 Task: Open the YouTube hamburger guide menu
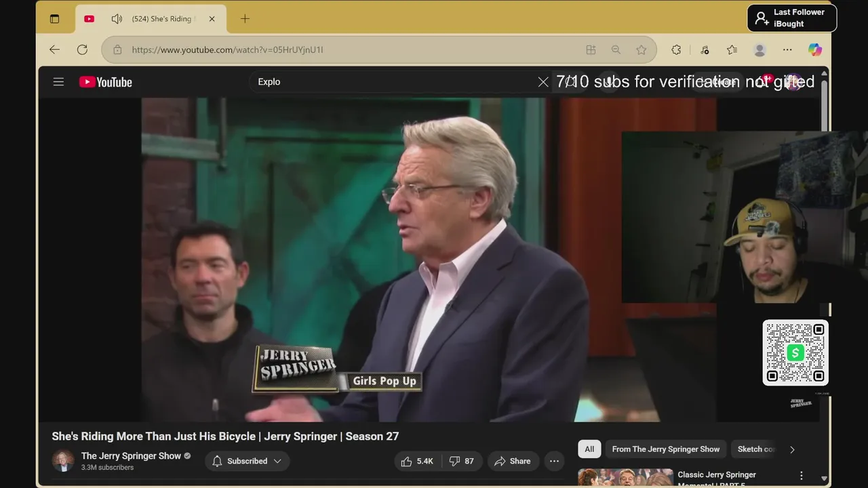point(58,82)
